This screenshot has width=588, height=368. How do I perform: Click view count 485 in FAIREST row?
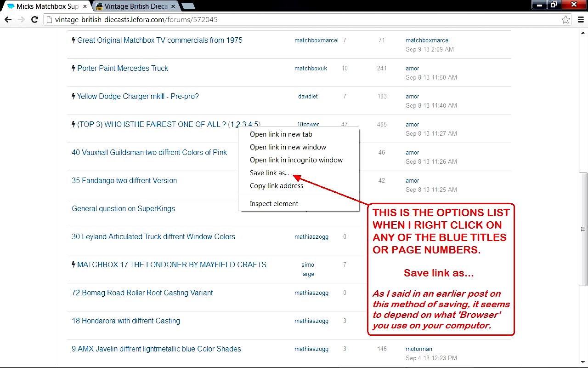382,125
